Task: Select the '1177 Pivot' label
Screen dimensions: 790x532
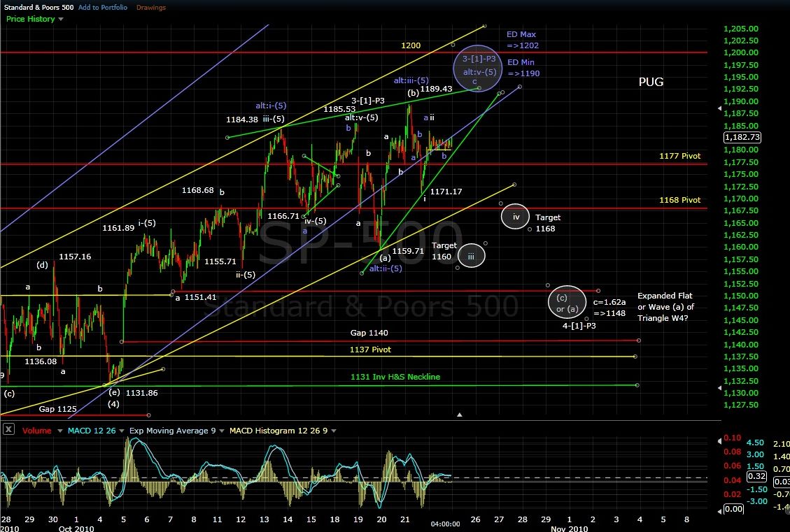Action: (x=679, y=156)
